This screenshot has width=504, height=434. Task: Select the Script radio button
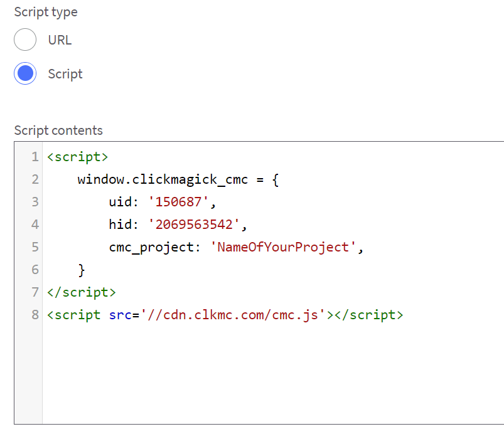[x=26, y=74]
